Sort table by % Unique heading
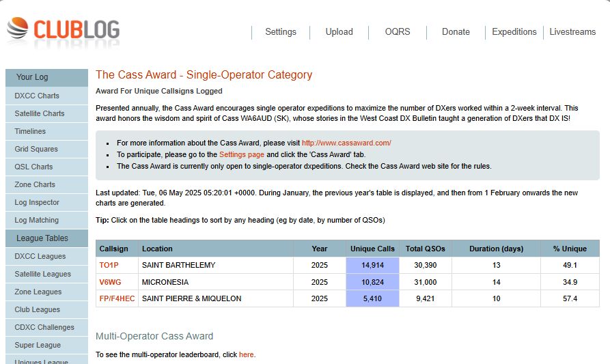The width and height of the screenshot is (610, 364). coord(570,249)
